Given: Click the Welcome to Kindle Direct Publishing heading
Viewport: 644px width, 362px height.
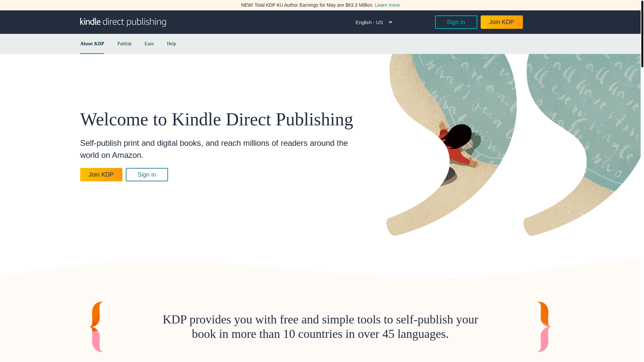Looking at the screenshot, I should pyautogui.click(x=216, y=119).
